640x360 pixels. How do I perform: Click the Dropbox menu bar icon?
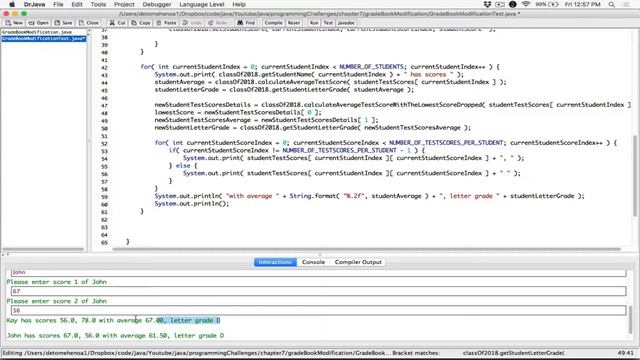487,4
